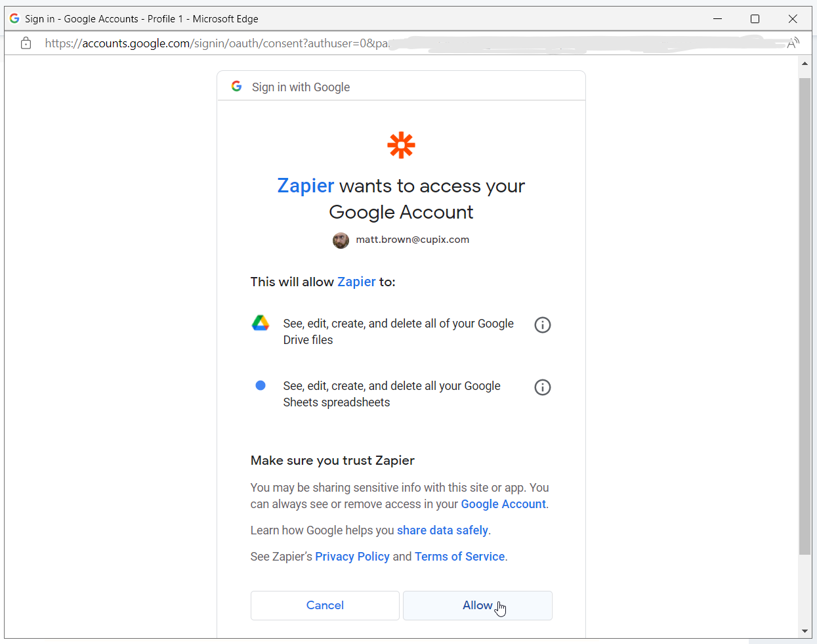The width and height of the screenshot is (817, 644).
Task: Open the Zapier link in the heading
Action: [306, 186]
